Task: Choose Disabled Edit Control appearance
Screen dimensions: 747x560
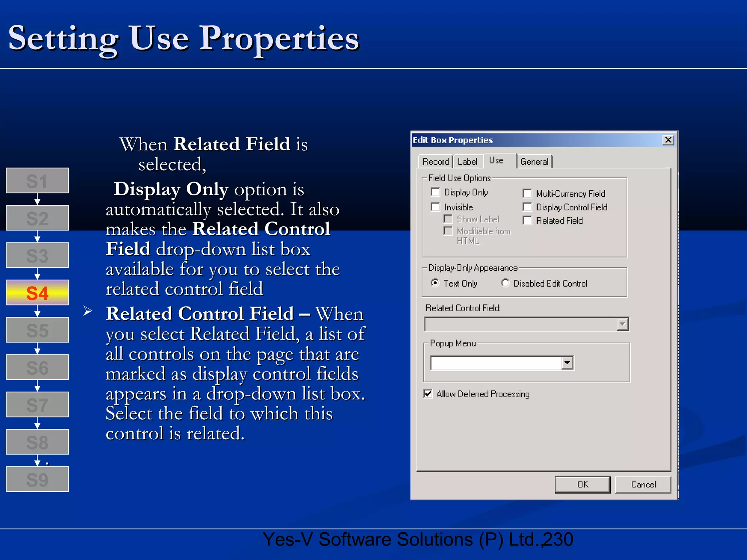Action: (505, 283)
